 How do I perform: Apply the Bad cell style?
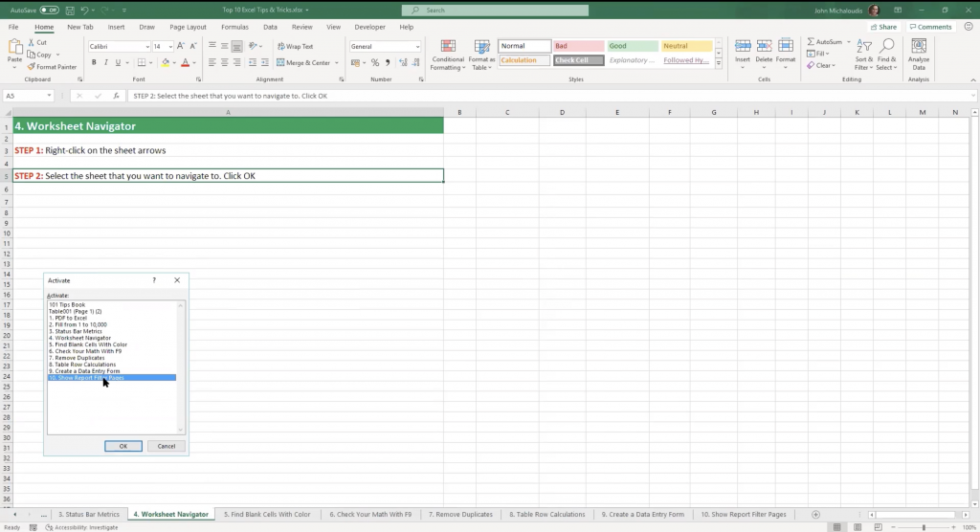point(578,46)
